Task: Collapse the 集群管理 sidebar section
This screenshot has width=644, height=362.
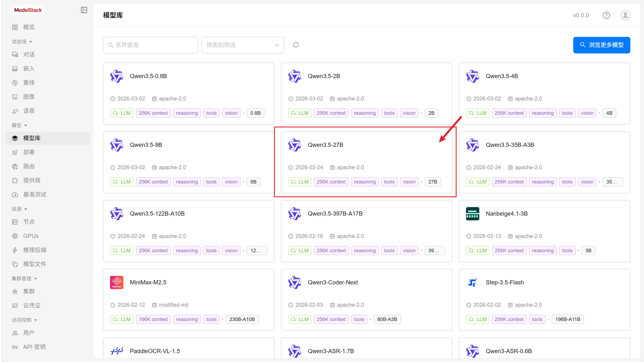Action: tap(24, 279)
